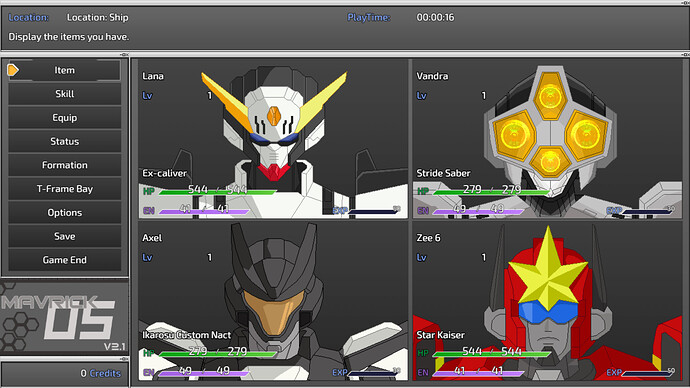This screenshot has width=690, height=388.
Task: Click the 'Display the items you have.' help text
Action: [69, 37]
